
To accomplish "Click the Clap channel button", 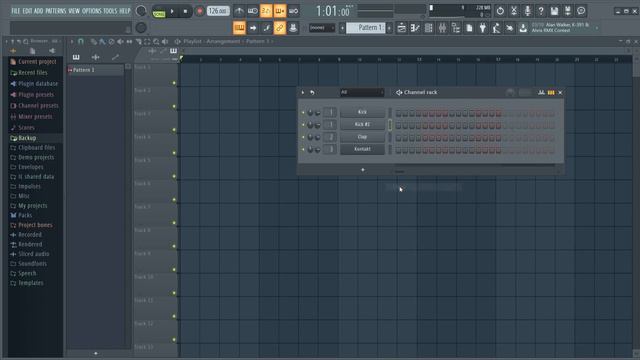I will (x=362, y=137).
